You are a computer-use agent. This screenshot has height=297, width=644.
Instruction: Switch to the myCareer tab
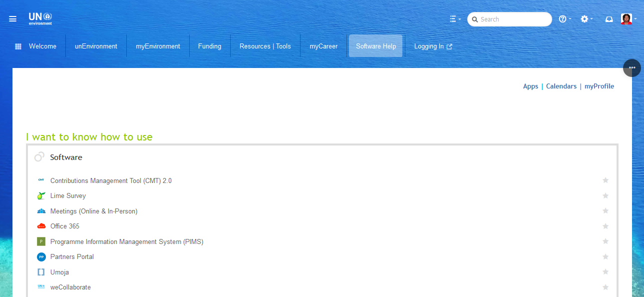tap(323, 46)
